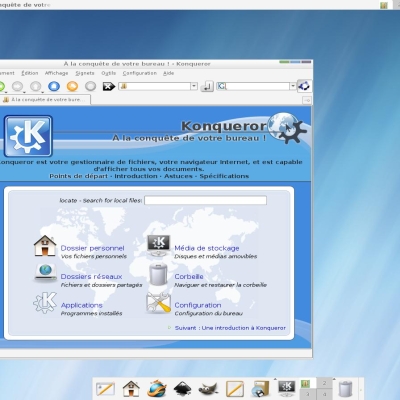
Task: Click the large KDE logo on the intro page
Action: [x=28, y=136]
